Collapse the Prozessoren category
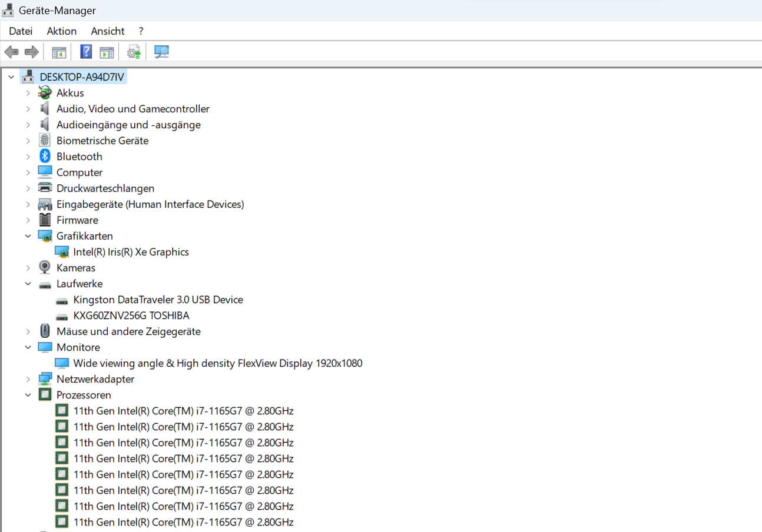762x532 pixels. click(x=28, y=394)
